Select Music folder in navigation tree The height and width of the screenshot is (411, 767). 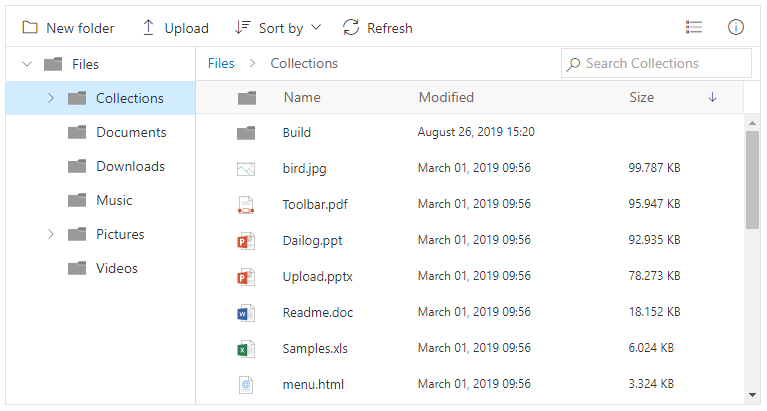114,200
